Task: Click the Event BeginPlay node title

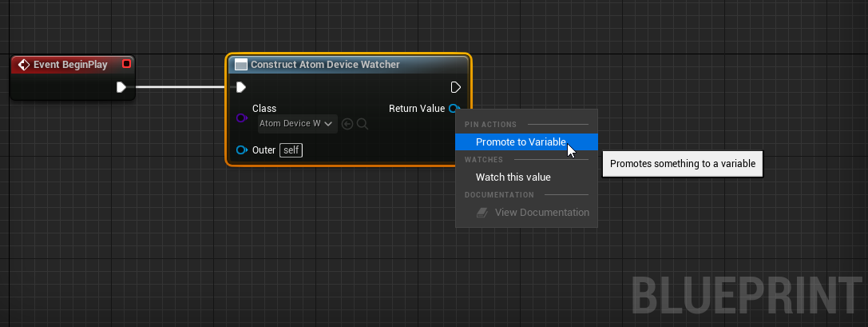Action: point(70,65)
